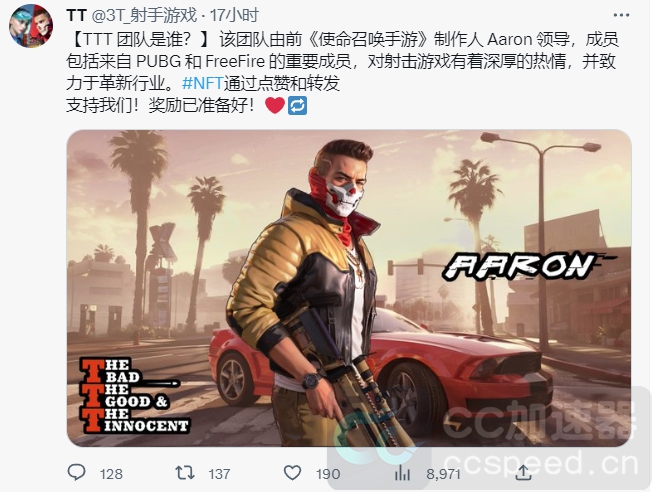Viewport: 653px width, 492px height.
Task: Click the blue retweet emoji in tweet text
Action: (x=297, y=106)
